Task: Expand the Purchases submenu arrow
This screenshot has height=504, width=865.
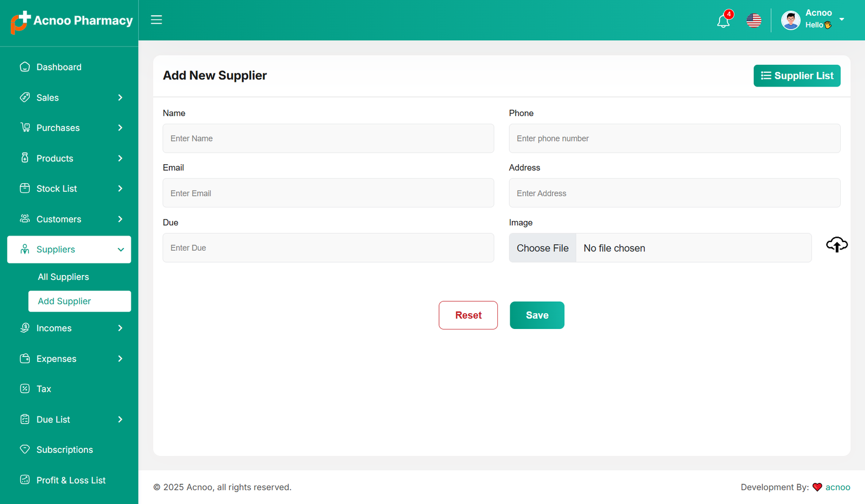Action: pos(120,128)
